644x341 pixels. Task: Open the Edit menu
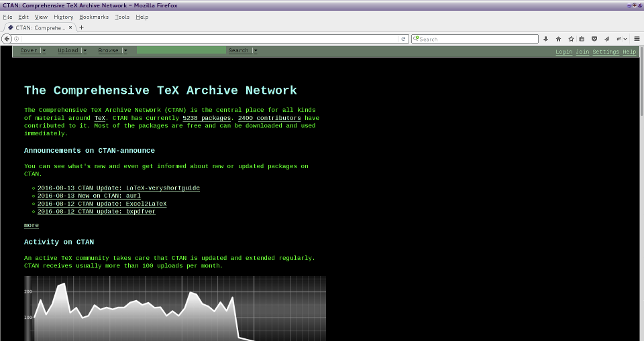(x=23, y=17)
